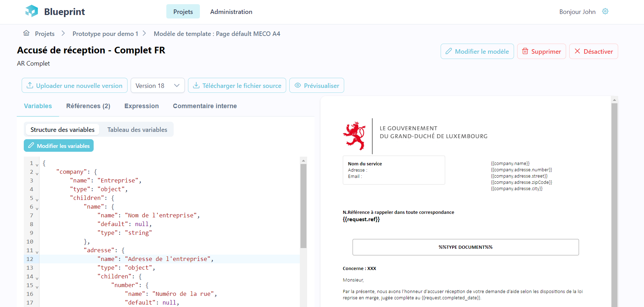Image resolution: width=644 pixels, height=307 pixels.
Task: Select Structure des variables view
Action: (x=62, y=130)
